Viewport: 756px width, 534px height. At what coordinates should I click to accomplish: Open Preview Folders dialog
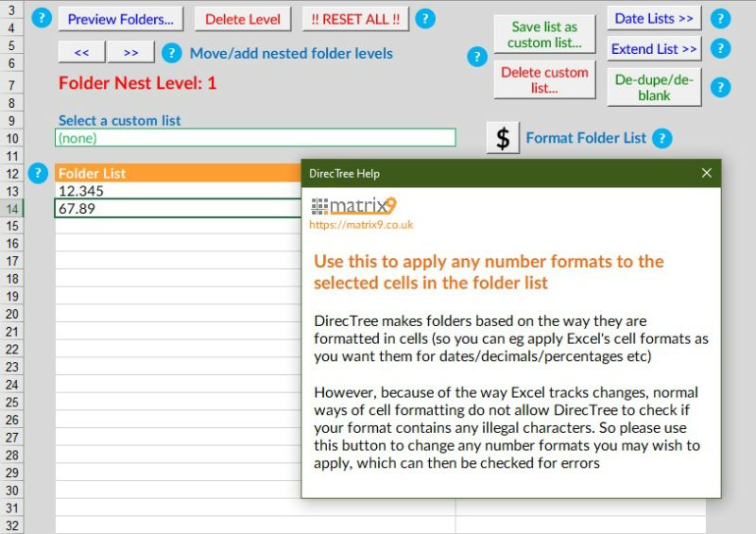(x=121, y=19)
